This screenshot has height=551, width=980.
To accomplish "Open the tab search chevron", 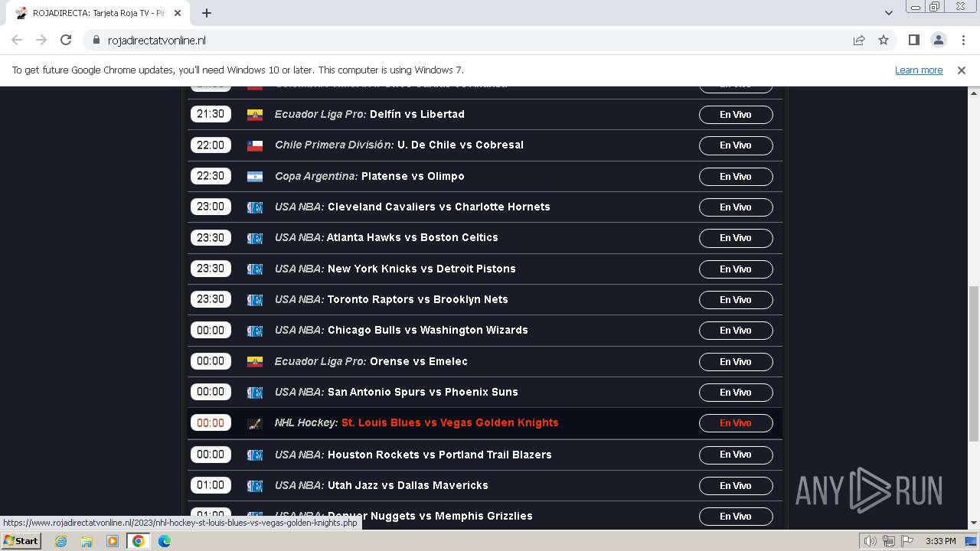I will coord(889,13).
